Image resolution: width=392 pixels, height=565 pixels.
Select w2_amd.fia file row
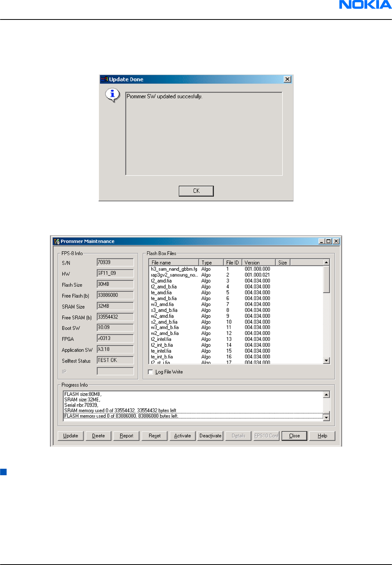pos(236,316)
